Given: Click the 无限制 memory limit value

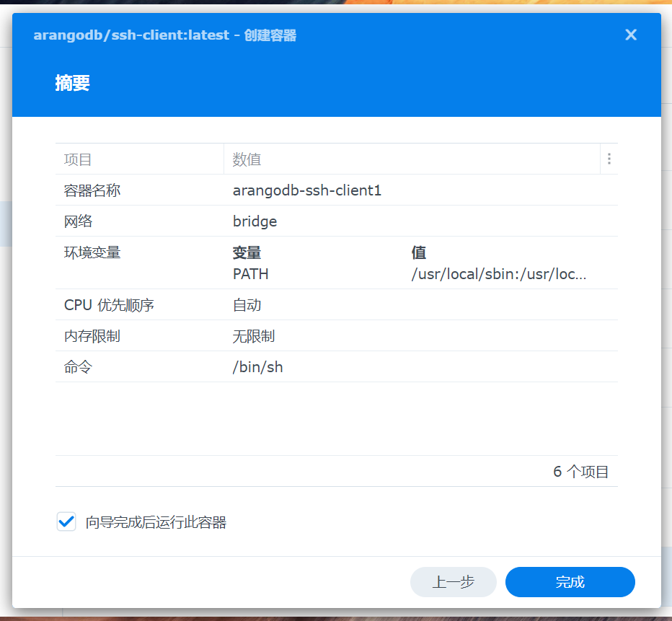Looking at the screenshot, I should 253,336.
